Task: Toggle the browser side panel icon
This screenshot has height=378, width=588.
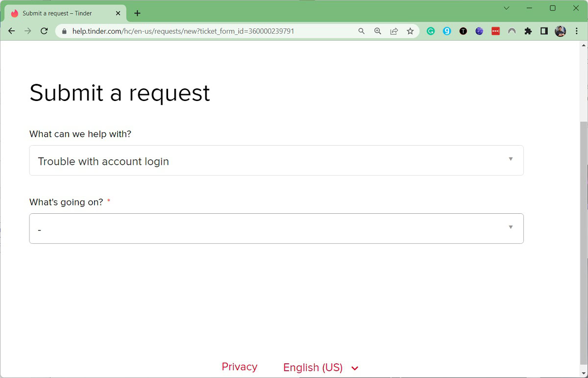Action: (544, 31)
